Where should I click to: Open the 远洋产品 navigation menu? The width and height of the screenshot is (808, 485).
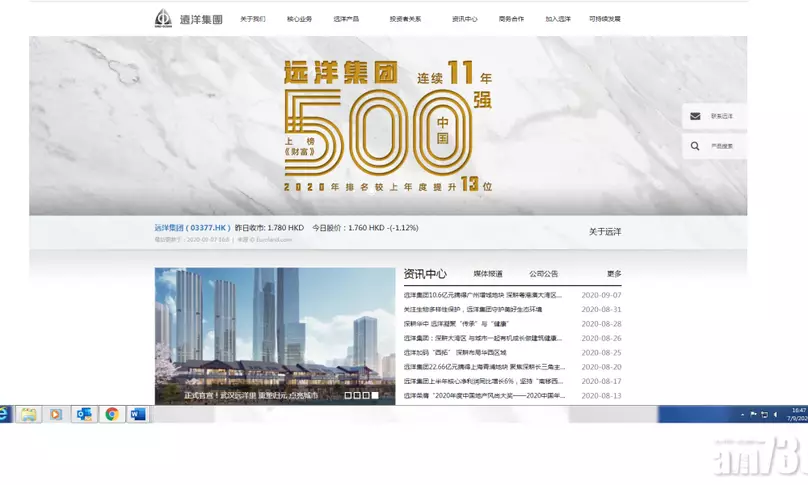point(346,19)
